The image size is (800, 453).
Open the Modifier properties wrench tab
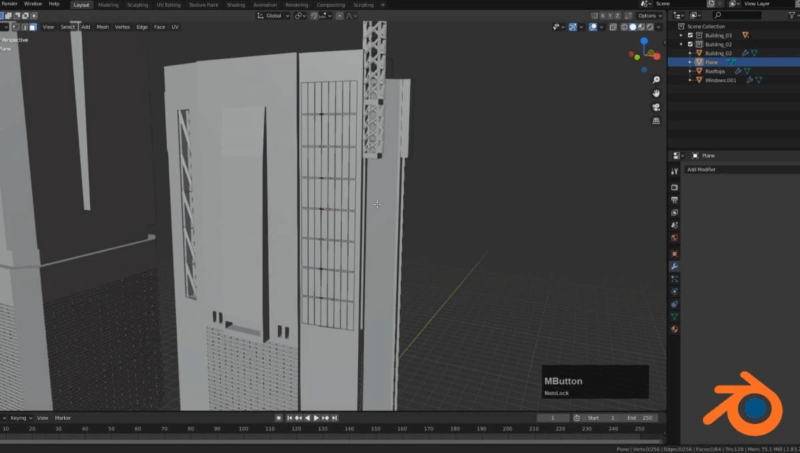point(675,267)
